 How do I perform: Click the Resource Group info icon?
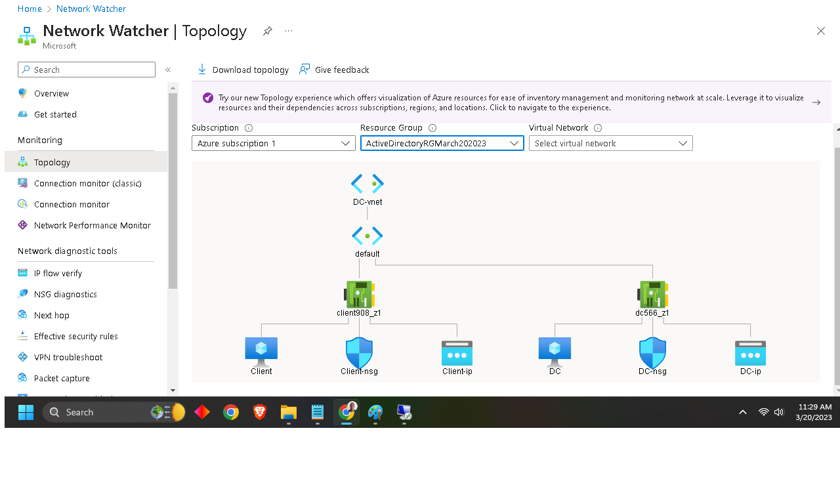pyautogui.click(x=432, y=128)
